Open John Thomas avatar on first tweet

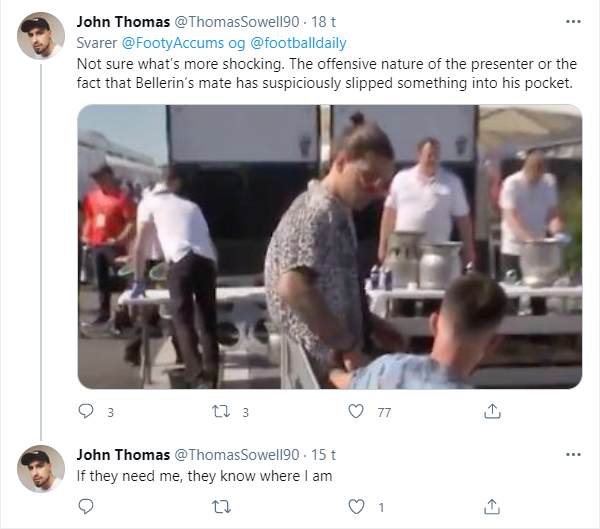click(x=41, y=36)
